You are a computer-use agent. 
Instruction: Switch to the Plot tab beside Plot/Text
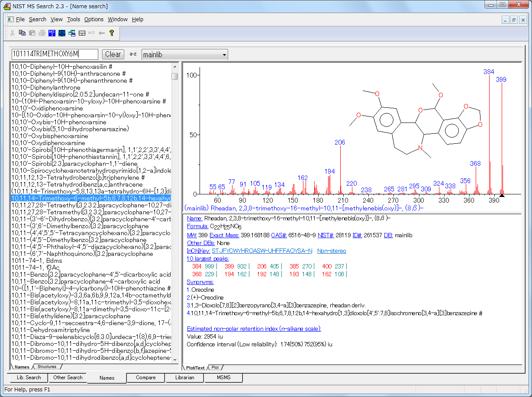pos(215,368)
